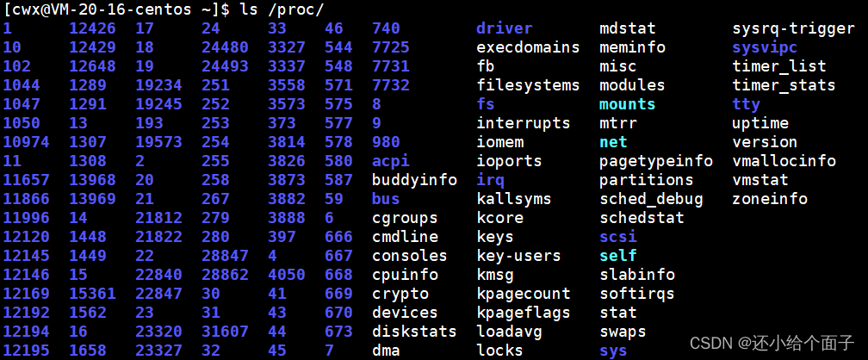This screenshot has height=360, width=868.
Task: Select the 'version' entry
Action: [765, 142]
